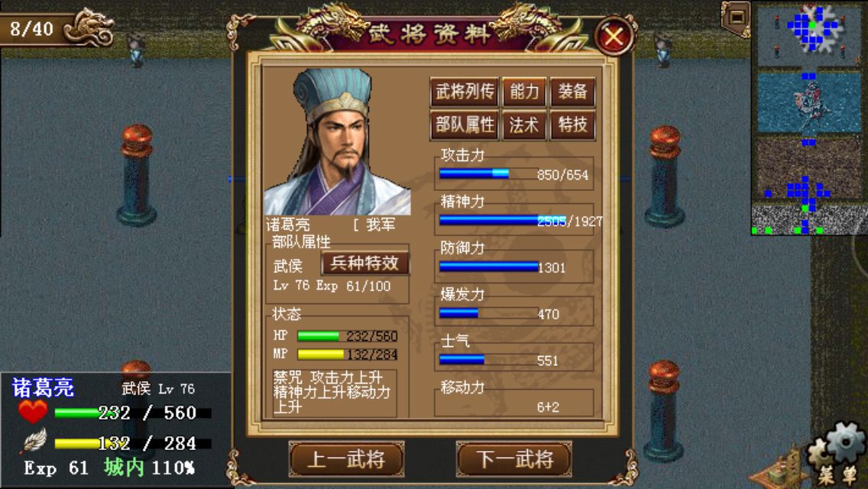
Task: Click the red heart HP icon
Action: coord(33,413)
